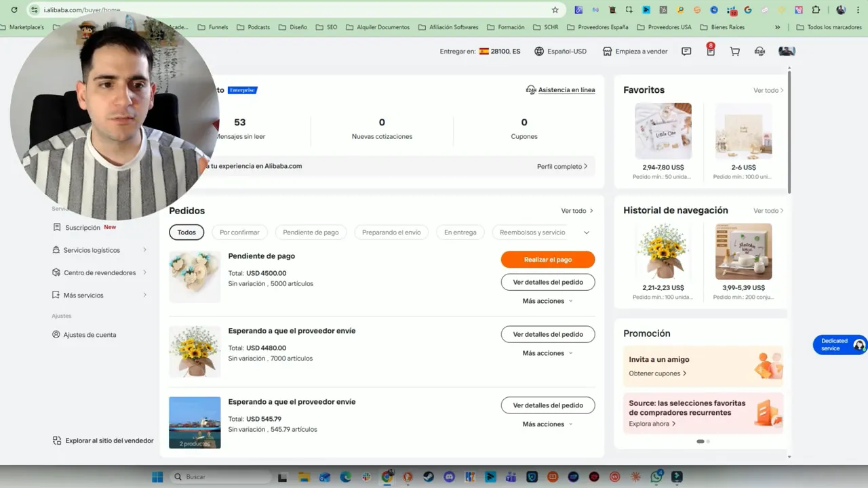The height and width of the screenshot is (488, 868).
Task: Click the Ajustes de cuenta icon
Action: tap(56, 335)
